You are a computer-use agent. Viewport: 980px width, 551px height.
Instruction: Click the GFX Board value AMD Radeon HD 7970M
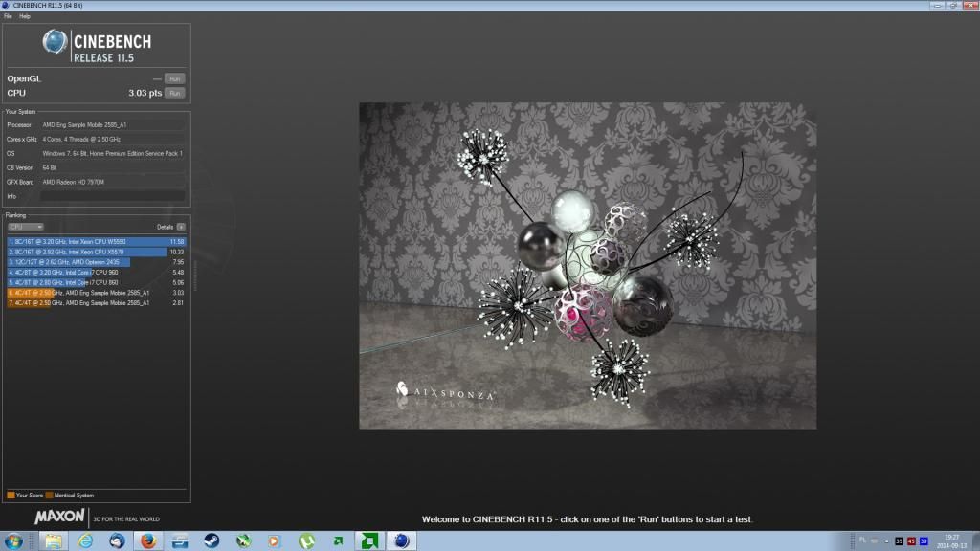pyautogui.click(x=113, y=183)
